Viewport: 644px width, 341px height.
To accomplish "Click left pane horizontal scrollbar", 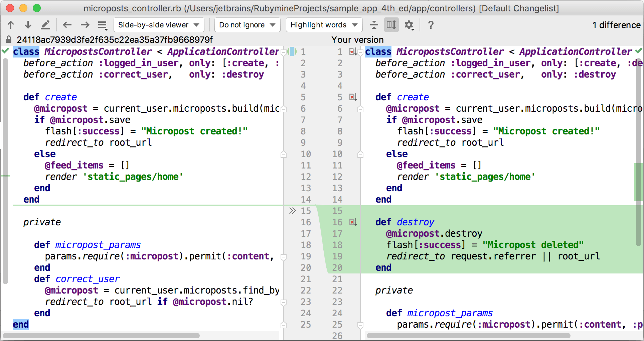I will 101,335.
